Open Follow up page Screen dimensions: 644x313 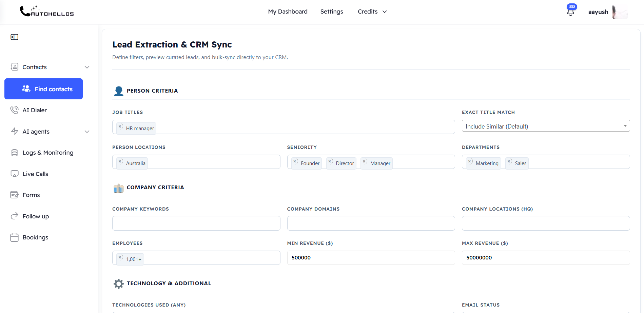(36, 216)
